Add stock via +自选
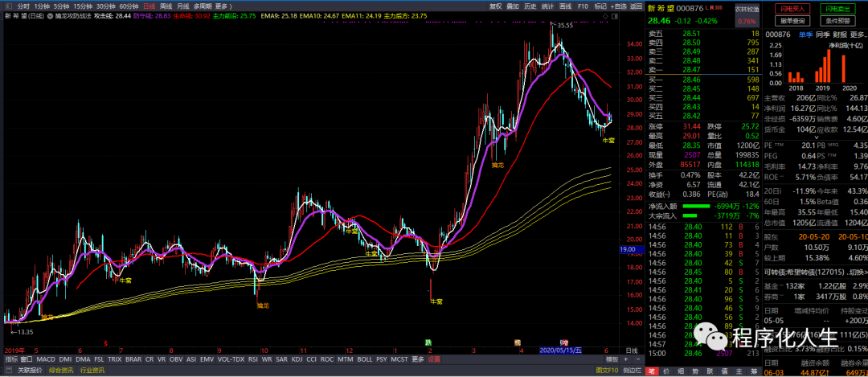Image resolution: width=868 pixels, height=377 pixels. [x=618, y=6]
